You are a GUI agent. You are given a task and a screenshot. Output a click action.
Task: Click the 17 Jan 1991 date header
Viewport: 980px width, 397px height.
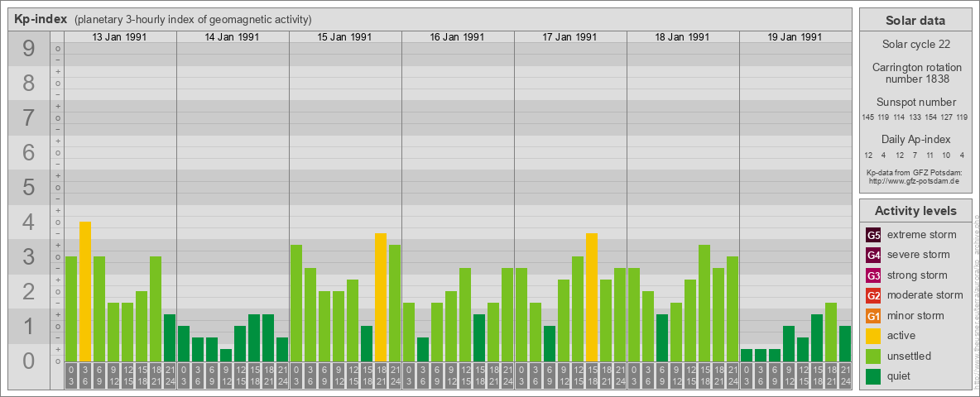coord(569,37)
